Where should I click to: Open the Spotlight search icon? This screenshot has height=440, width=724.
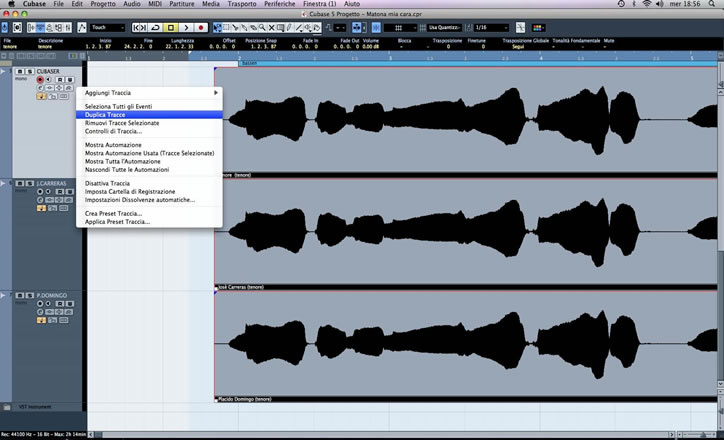tap(712, 4)
